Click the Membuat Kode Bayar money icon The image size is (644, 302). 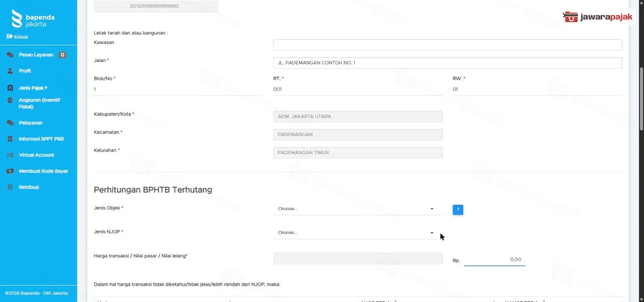pos(10,171)
